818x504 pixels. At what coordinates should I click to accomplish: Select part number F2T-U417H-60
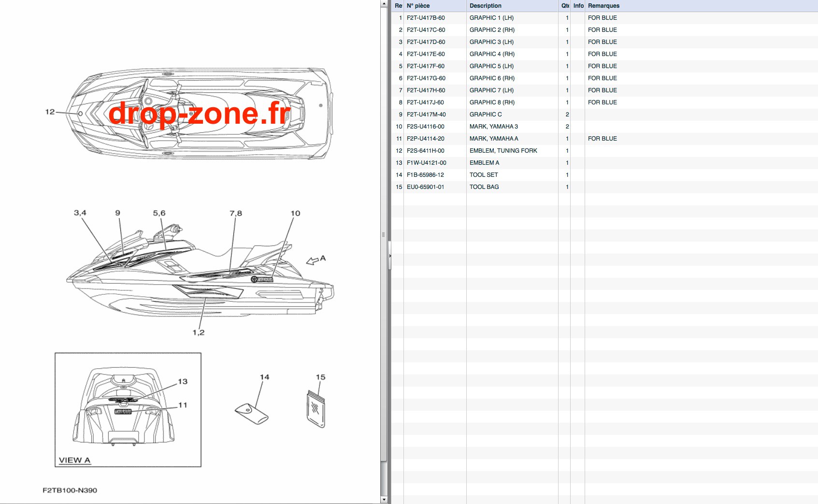(x=426, y=90)
